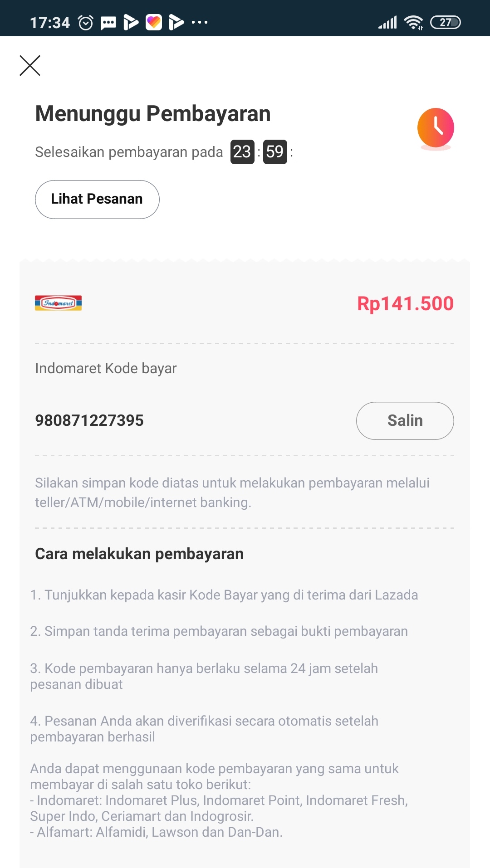Tap the Indomaret Kode bayar label
Image resolution: width=490 pixels, height=868 pixels.
(106, 368)
